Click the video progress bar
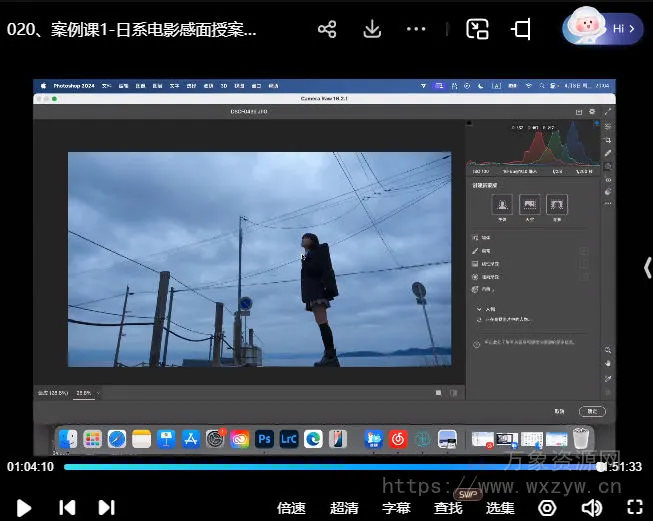The width and height of the screenshot is (653, 521). pyautogui.click(x=330, y=467)
